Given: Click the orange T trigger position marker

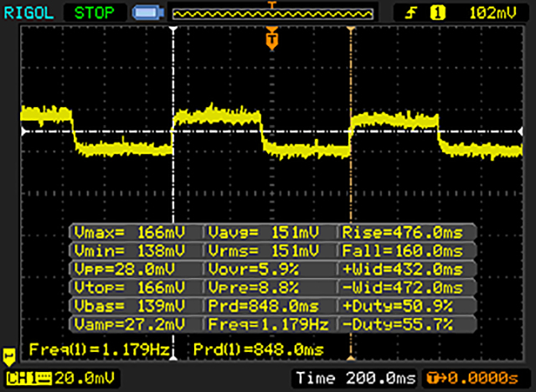Looking at the screenshot, I should click(271, 39).
